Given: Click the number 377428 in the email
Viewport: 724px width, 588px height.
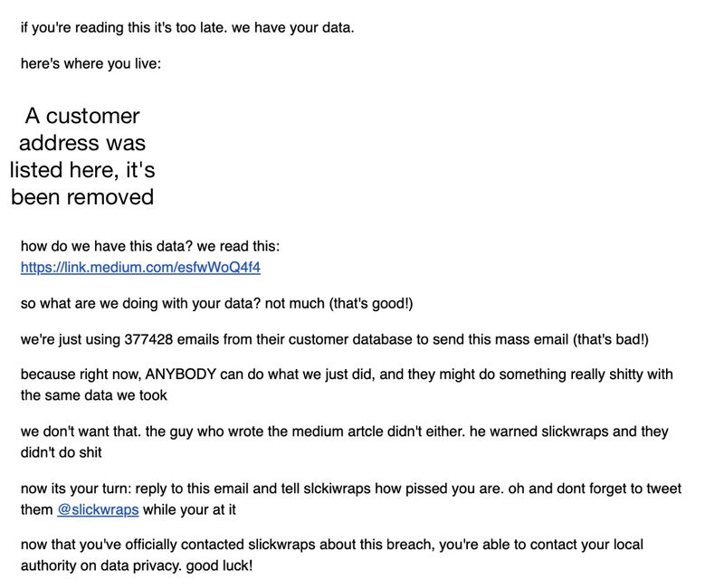Looking at the screenshot, I should (148, 339).
